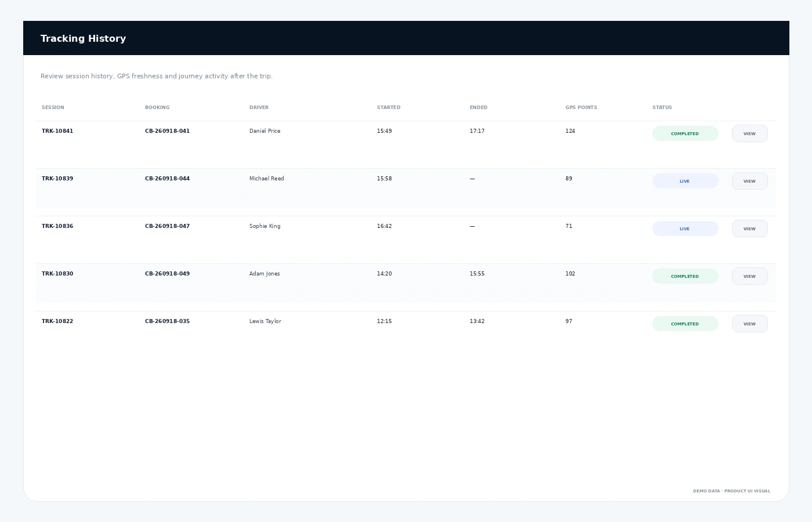812x522 pixels.
Task: Select session ID TRK-10839
Action: click(x=57, y=179)
